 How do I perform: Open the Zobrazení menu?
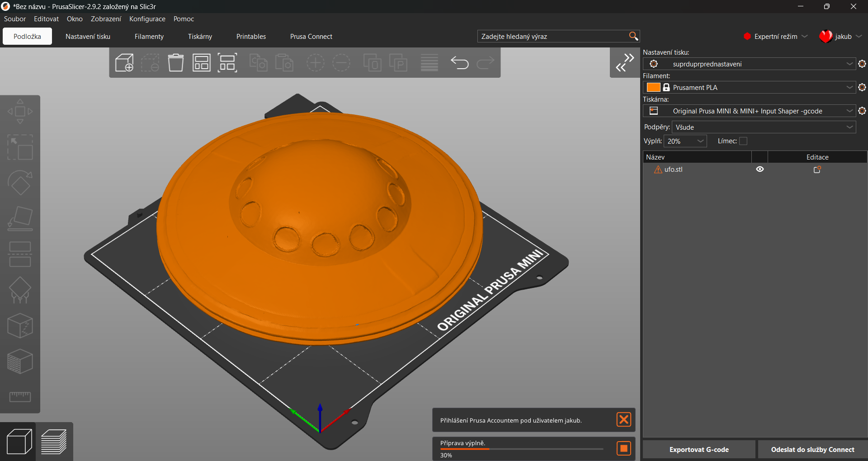click(x=106, y=19)
